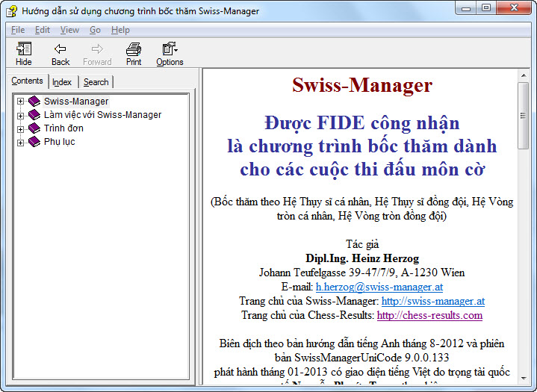Open the Go menu
This screenshot has height=392, width=537.
95,30
